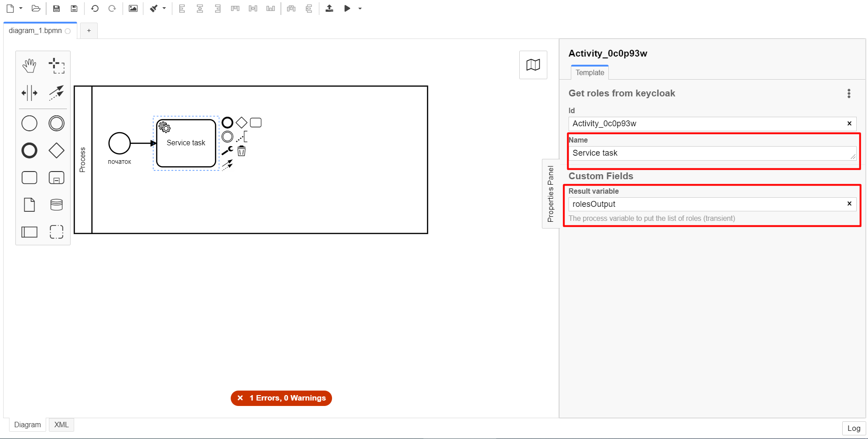
Task: Create a collapsed subprocess from palette
Action: point(57,177)
